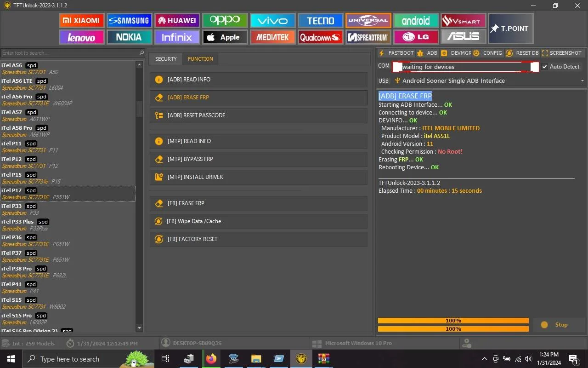The width and height of the screenshot is (588, 368).
Task: Run [FB] ERASE FRP
Action: click(x=258, y=203)
